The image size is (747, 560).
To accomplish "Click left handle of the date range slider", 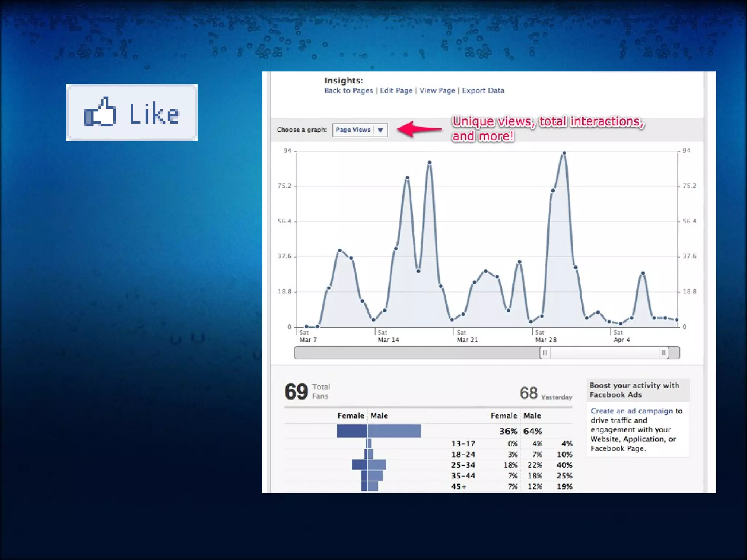I will pyautogui.click(x=545, y=353).
